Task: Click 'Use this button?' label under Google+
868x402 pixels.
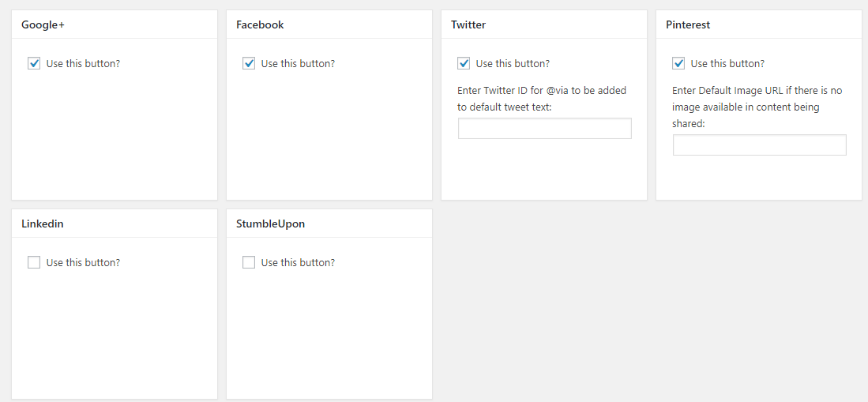Action: pyautogui.click(x=83, y=63)
